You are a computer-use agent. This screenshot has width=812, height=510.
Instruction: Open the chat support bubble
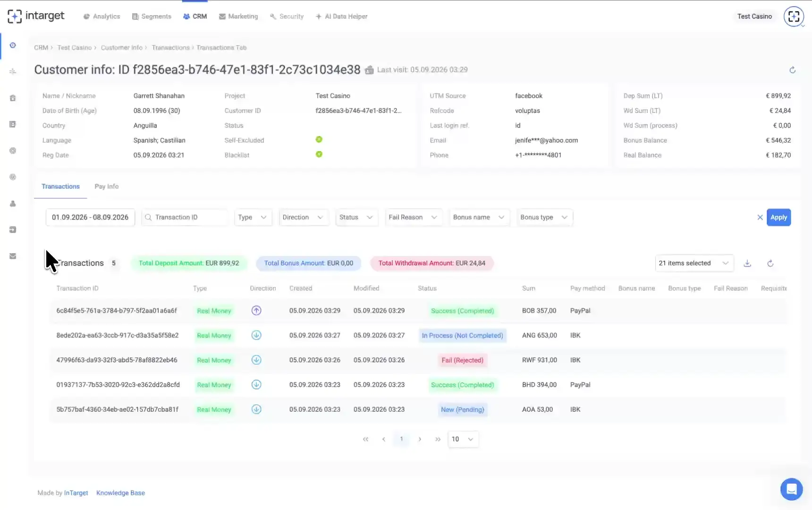(792, 489)
